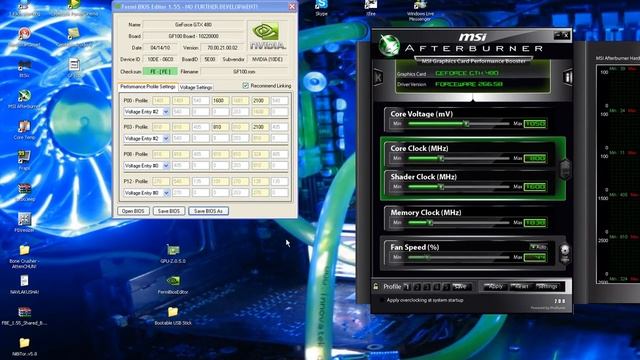The image size is (640, 360).
Task: Click the GEFORCE GTX 480 graphics card readout
Action: [x=467, y=73]
